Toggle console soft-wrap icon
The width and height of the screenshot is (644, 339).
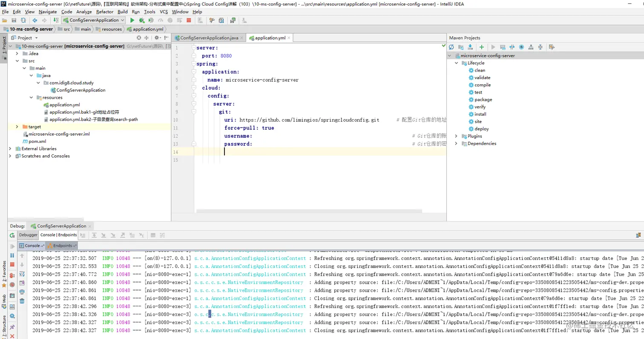pyautogui.click(x=22, y=273)
